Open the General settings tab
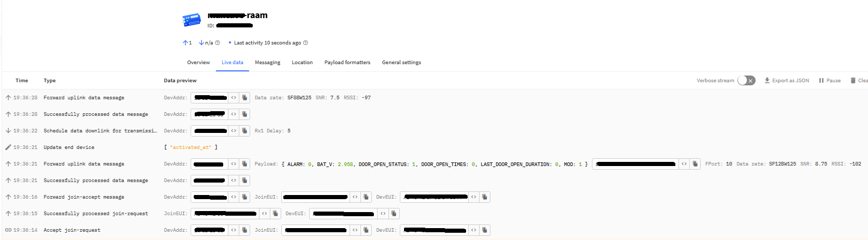 click(x=401, y=63)
